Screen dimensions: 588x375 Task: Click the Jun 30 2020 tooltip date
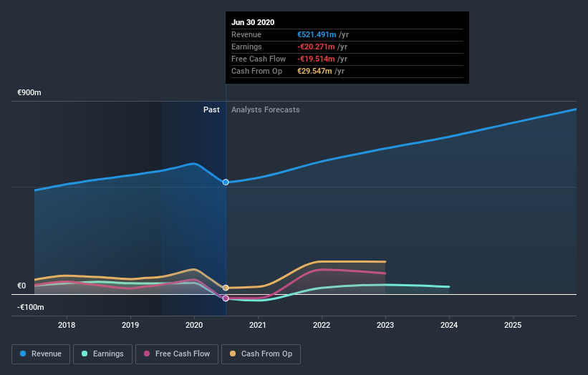pos(253,22)
